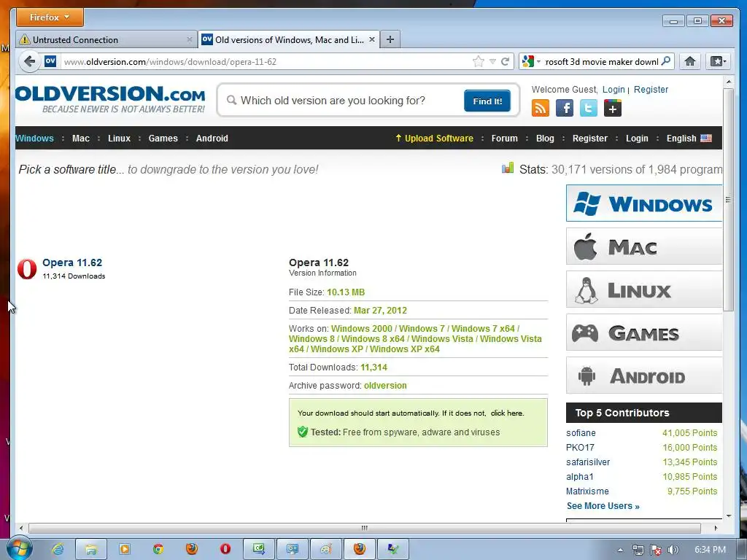
Task: Open contributor safarisilver's profile
Action: coord(588,462)
